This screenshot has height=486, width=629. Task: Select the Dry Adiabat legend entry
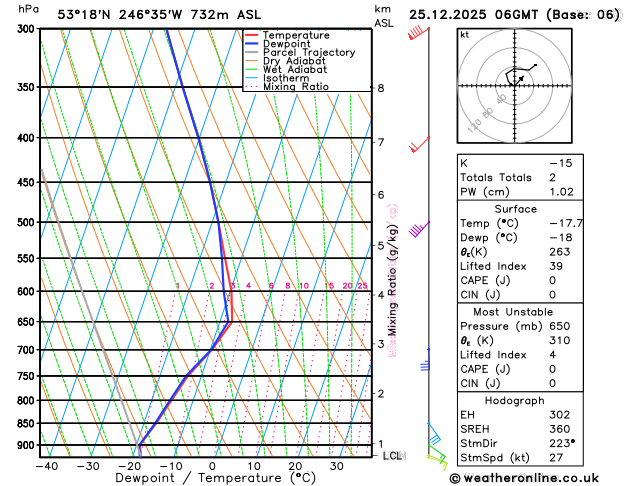[294, 61]
